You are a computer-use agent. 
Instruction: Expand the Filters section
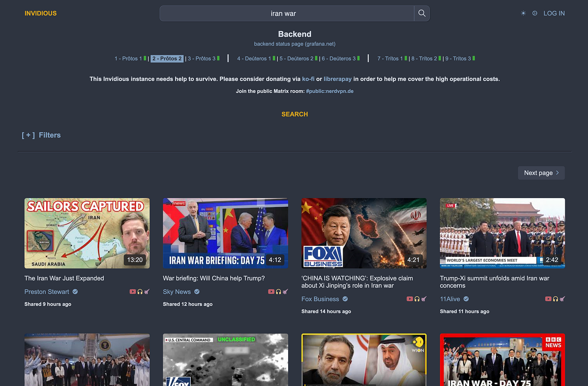(x=41, y=135)
